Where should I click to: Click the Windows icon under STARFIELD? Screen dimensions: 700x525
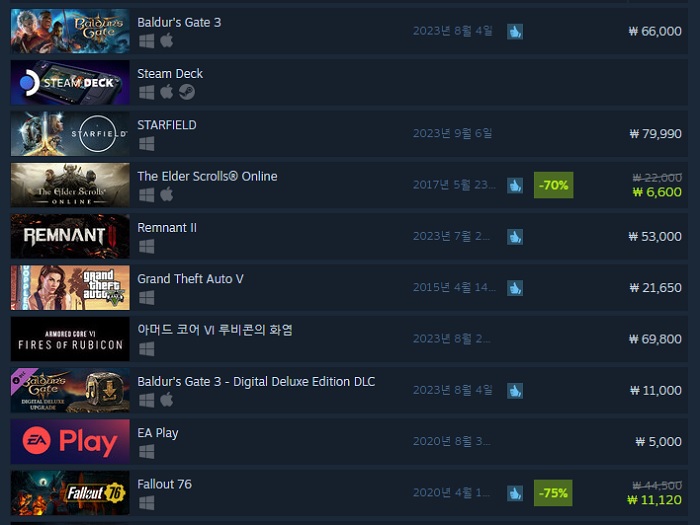pyautogui.click(x=146, y=144)
